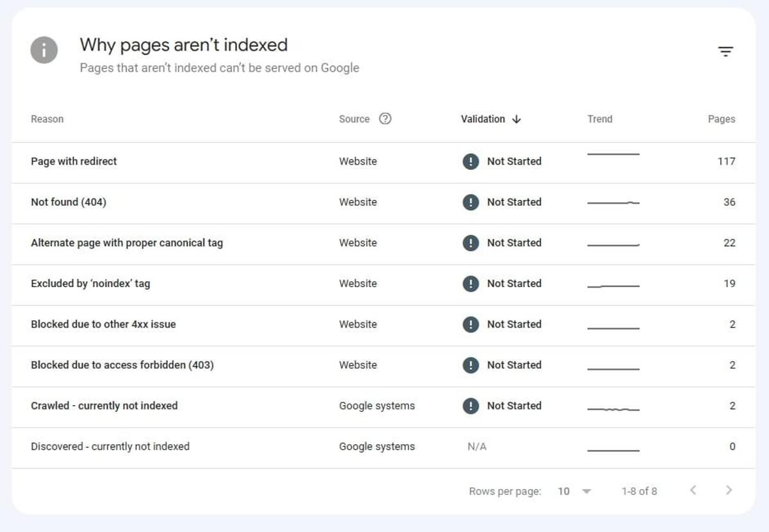This screenshot has width=769, height=532.
Task: Go to previous page arrow
Action: [693, 490]
